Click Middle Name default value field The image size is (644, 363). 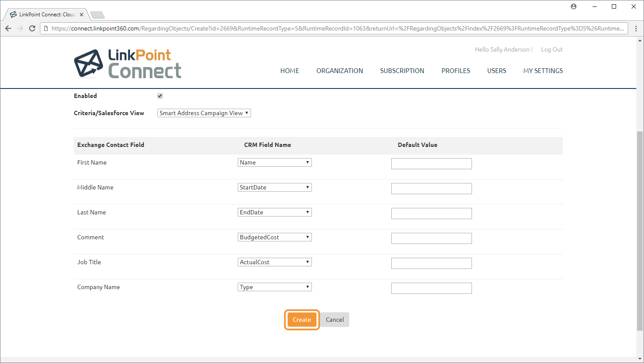click(x=432, y=189)
